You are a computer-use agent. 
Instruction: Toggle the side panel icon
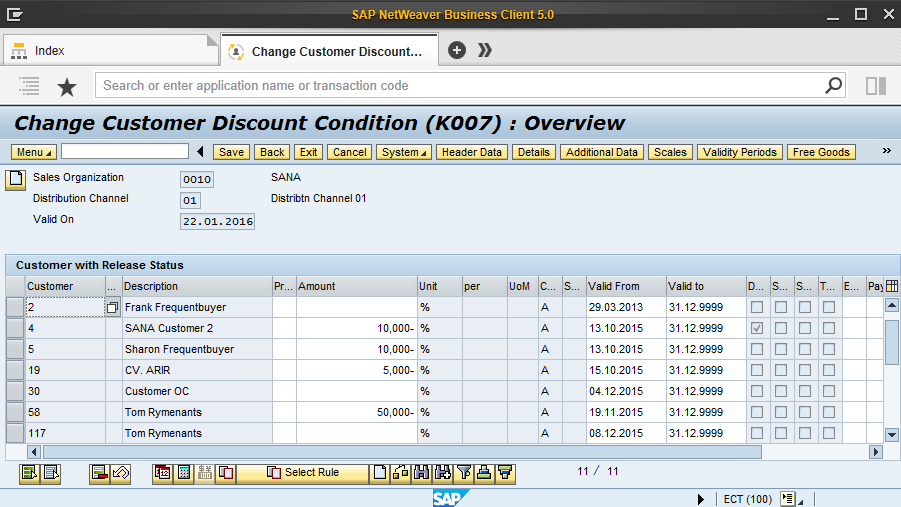tap(876, 86)
